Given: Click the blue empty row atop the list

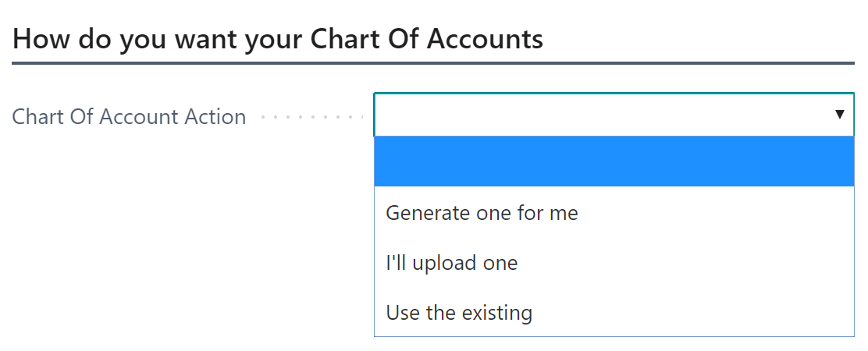Looking at the screenshot, I should point(614,161).
